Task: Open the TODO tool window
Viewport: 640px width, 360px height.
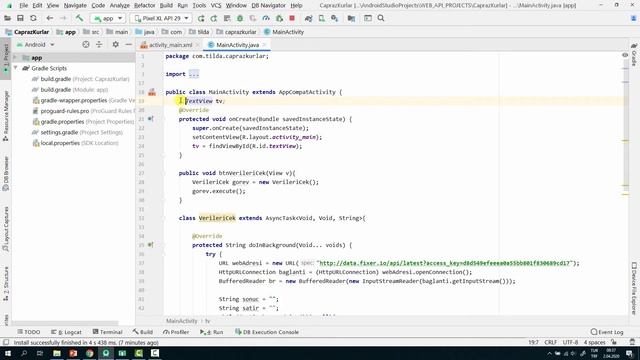Action: (x=29, y=332)
